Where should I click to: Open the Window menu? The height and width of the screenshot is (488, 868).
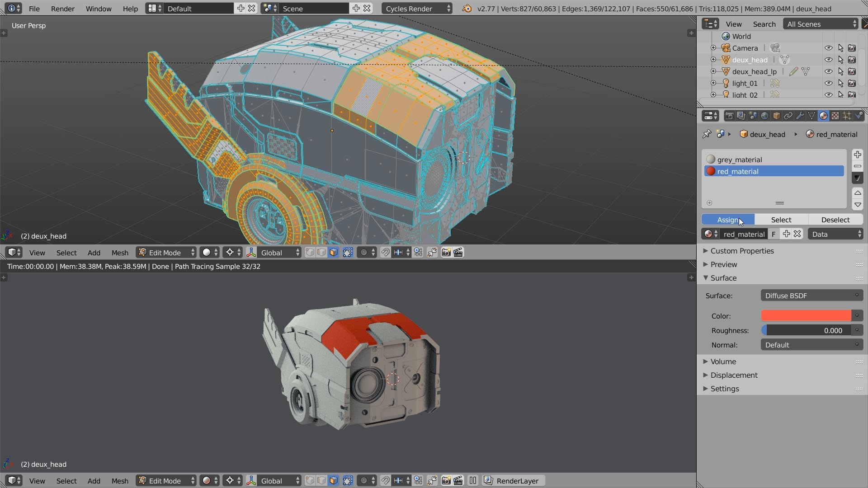coord(99,9)
